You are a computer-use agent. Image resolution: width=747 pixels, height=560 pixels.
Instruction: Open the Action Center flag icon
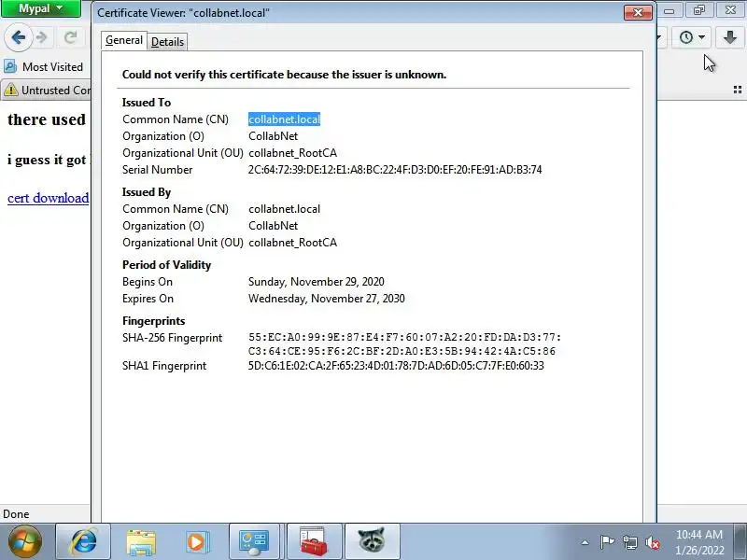607,542
